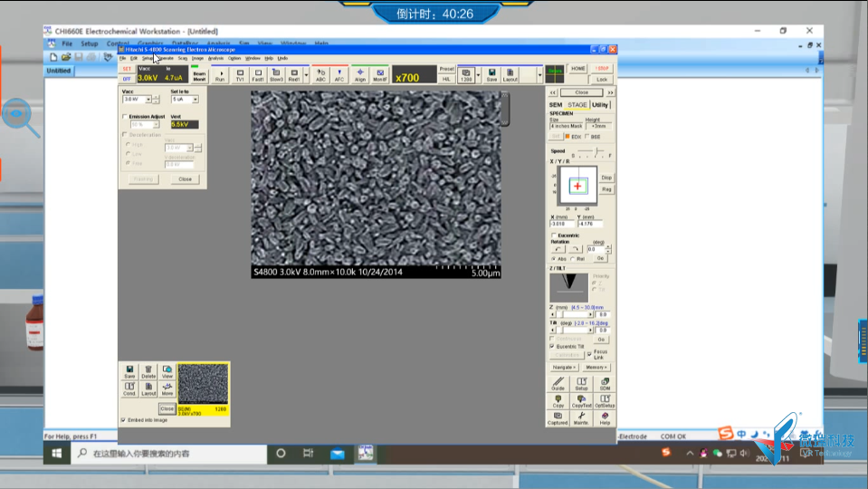Select the TV1 scan mode icon
The width and height of the screenshot is (868, 489).
coord(240,75)
